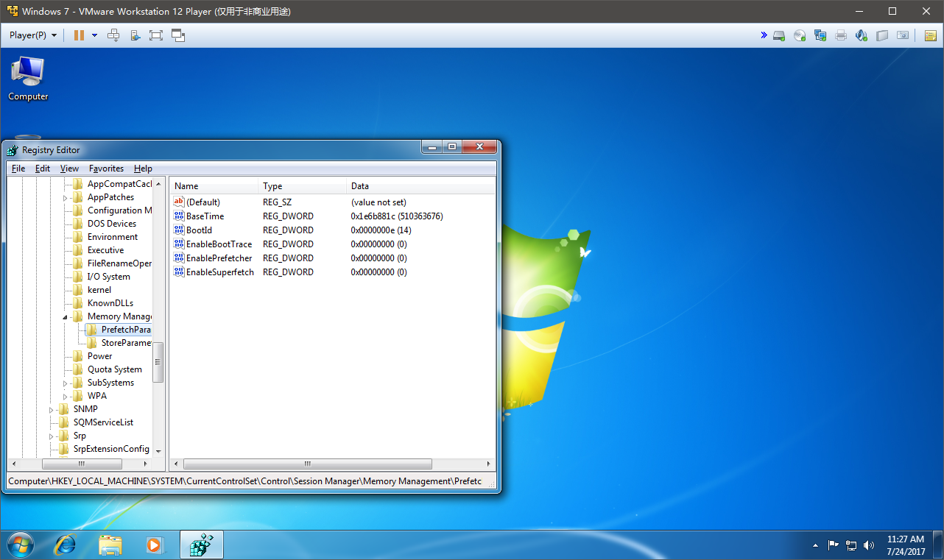Show hidden system tray icons
This screenshot has width=944, height=560.
815,545
